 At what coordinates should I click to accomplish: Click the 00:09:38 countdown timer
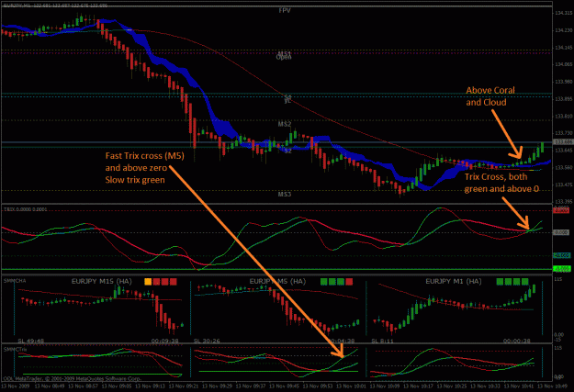165,341
